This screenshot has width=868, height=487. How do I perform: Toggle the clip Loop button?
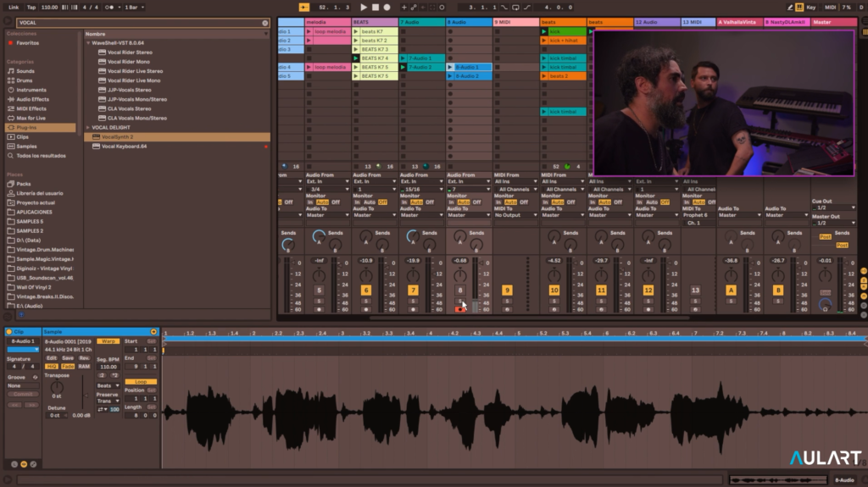(141, 382)
